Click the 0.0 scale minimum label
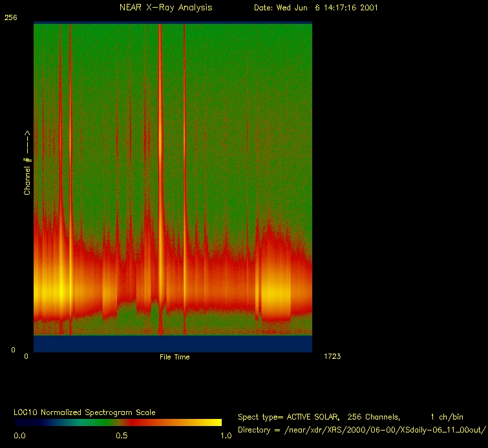 [19, 436]
